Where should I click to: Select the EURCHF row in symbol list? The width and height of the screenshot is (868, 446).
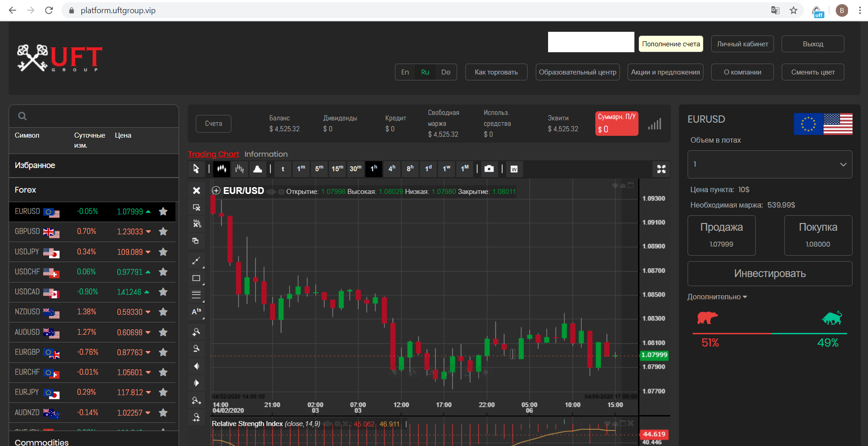[x=92, y=372]
